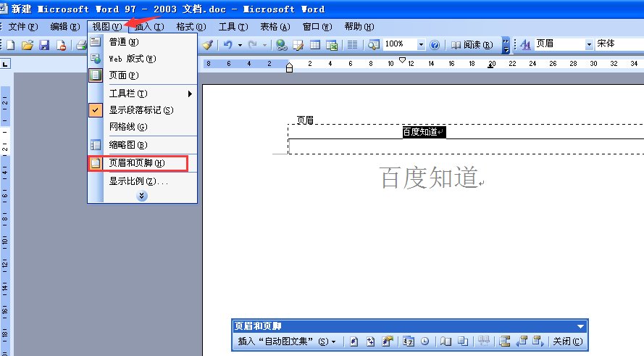
Task: Click the 阅读(R) reading layout button
Action: 472,44
